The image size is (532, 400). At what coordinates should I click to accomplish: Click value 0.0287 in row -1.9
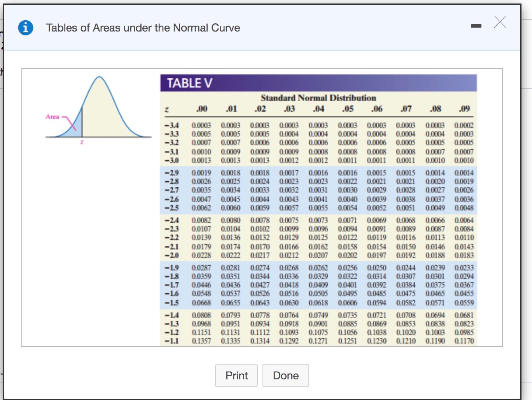point(201,268)
